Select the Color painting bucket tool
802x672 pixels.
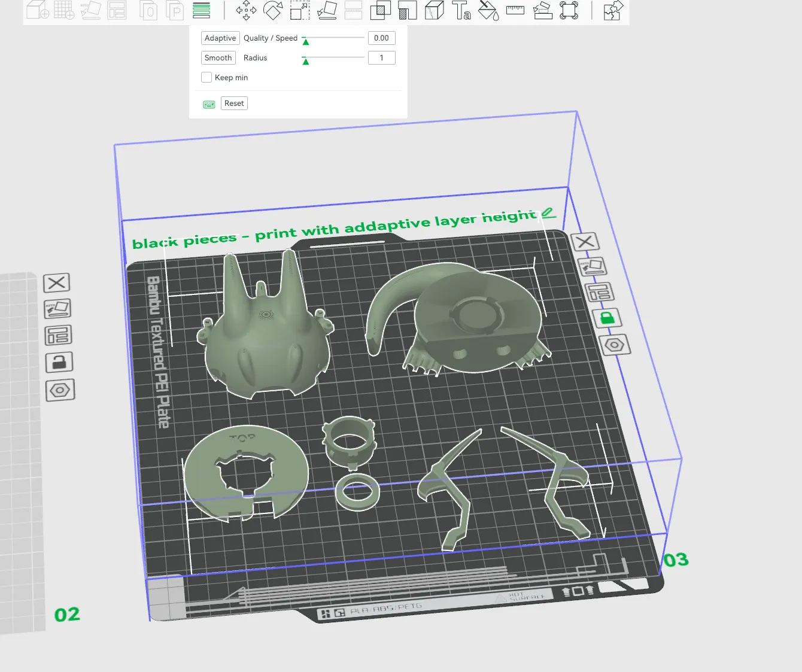pyautogui.click(x=488, y=10)
